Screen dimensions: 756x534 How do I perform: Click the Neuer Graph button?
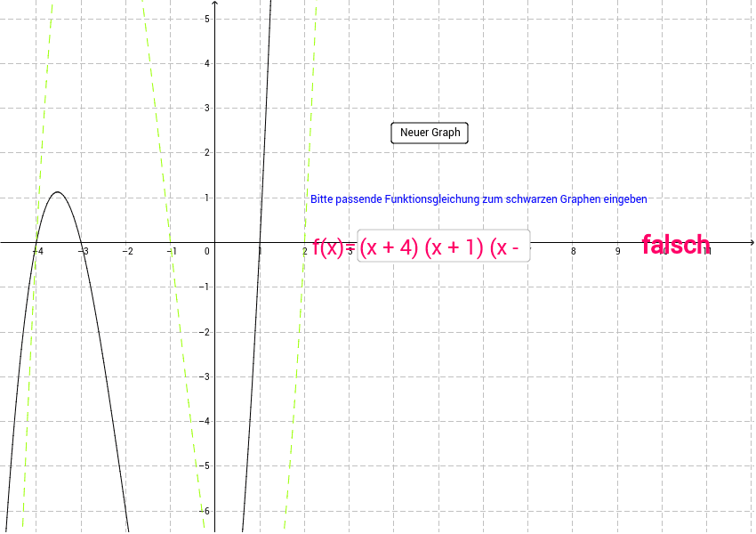[430, 133]
